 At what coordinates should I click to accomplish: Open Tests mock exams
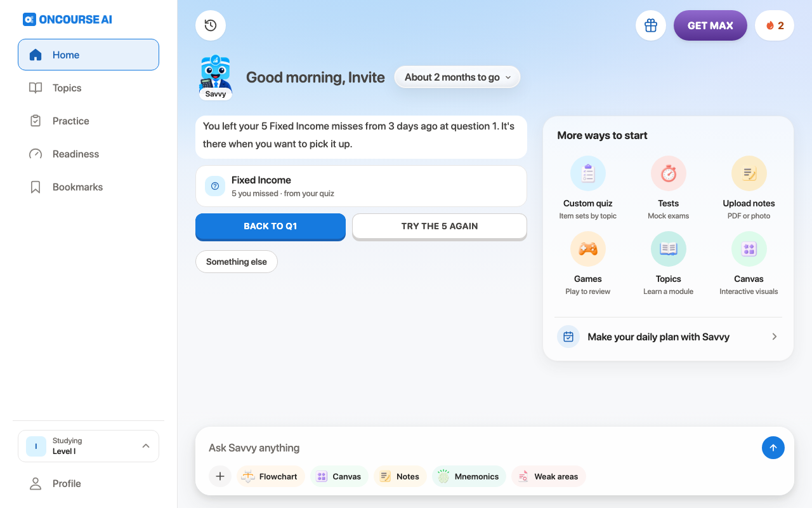pos(669,188)
